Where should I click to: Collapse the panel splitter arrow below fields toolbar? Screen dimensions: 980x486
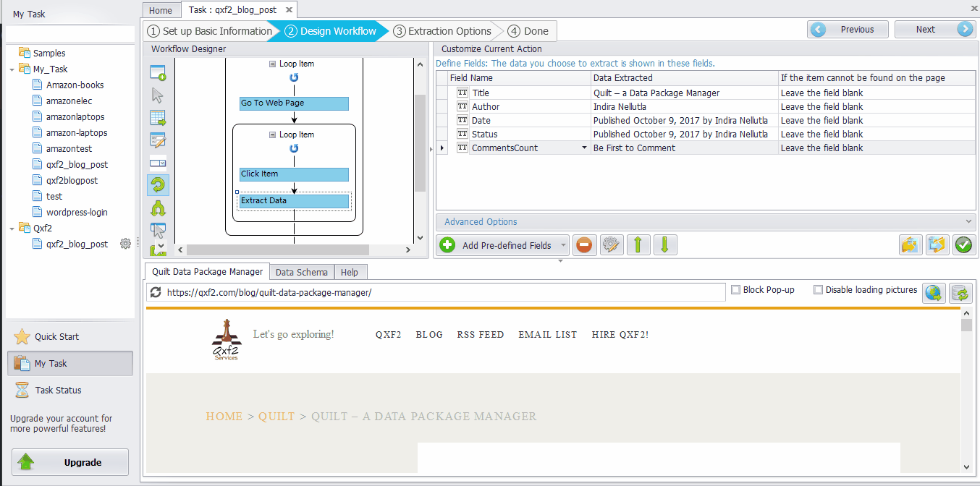(x=560, y=260)
